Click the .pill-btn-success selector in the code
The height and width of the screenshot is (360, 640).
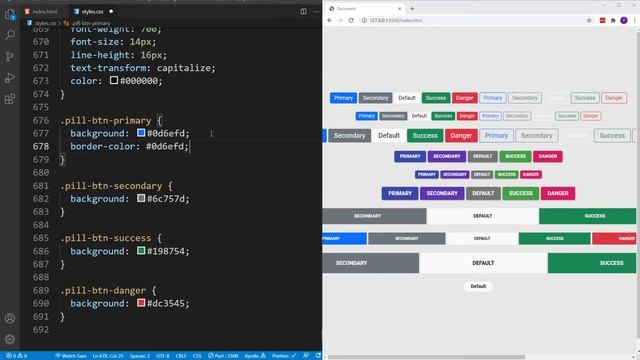pos(106,238)
